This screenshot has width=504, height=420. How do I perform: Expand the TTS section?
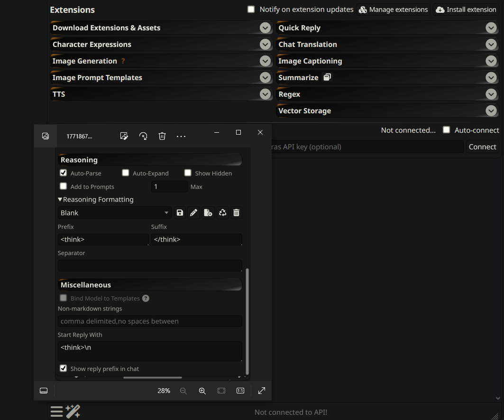click(265, 94)
